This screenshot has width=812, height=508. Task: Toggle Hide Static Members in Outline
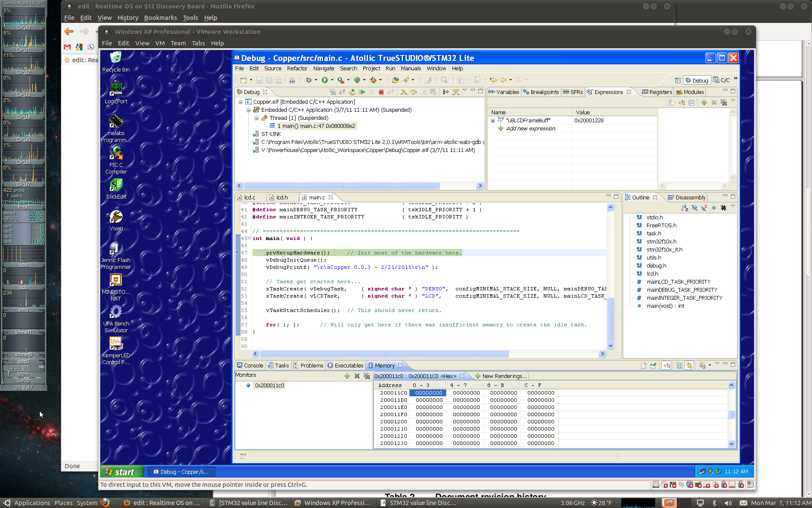tap(704, 208)
